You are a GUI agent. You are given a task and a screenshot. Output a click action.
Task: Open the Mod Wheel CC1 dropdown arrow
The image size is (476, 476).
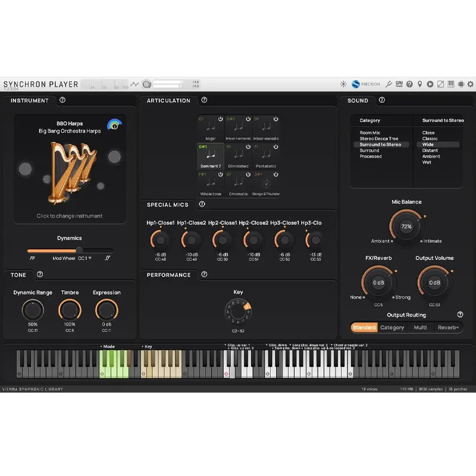pyautogui.click(x=90, y=258)
